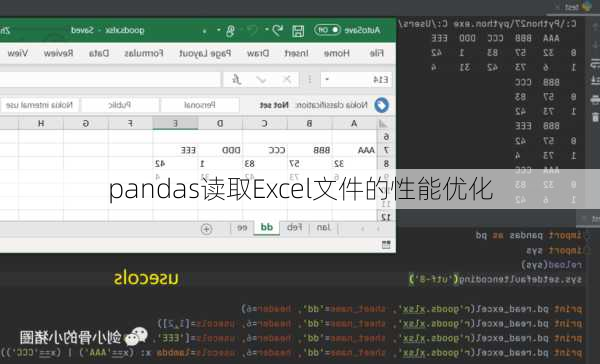Select row 7 header
Viewport: 600px width, 364px height.
[x=386, y=150]
